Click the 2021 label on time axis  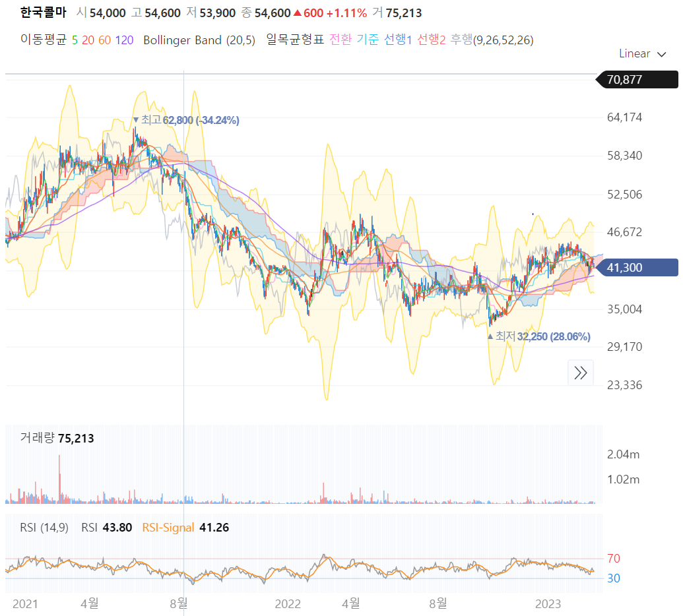point(25,604)
